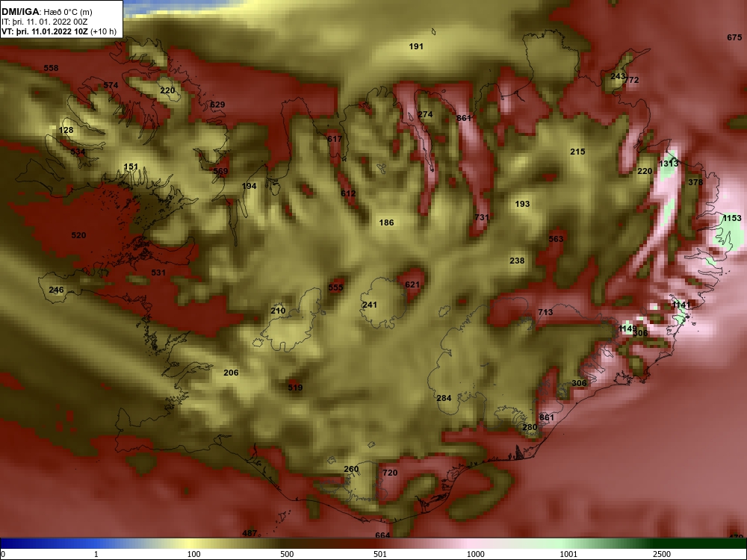
Task: Click the map value 238
Action: coord(517,261)
